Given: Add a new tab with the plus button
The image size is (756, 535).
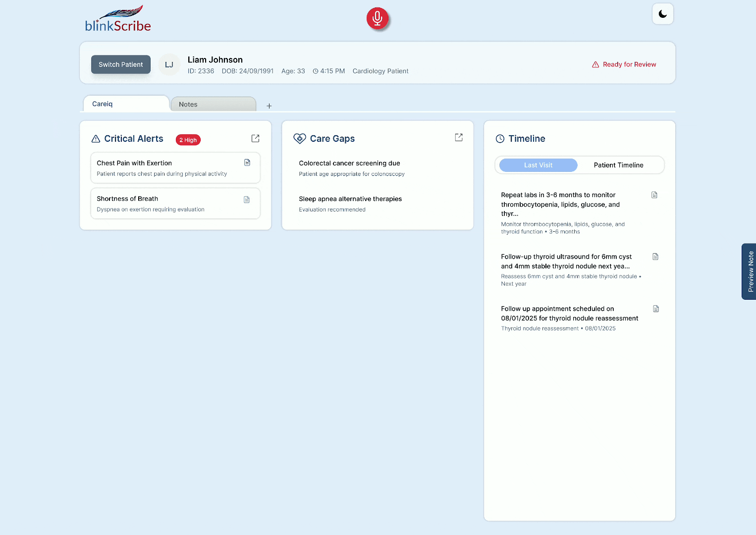Looking at the screenshot, I should 269,106.
